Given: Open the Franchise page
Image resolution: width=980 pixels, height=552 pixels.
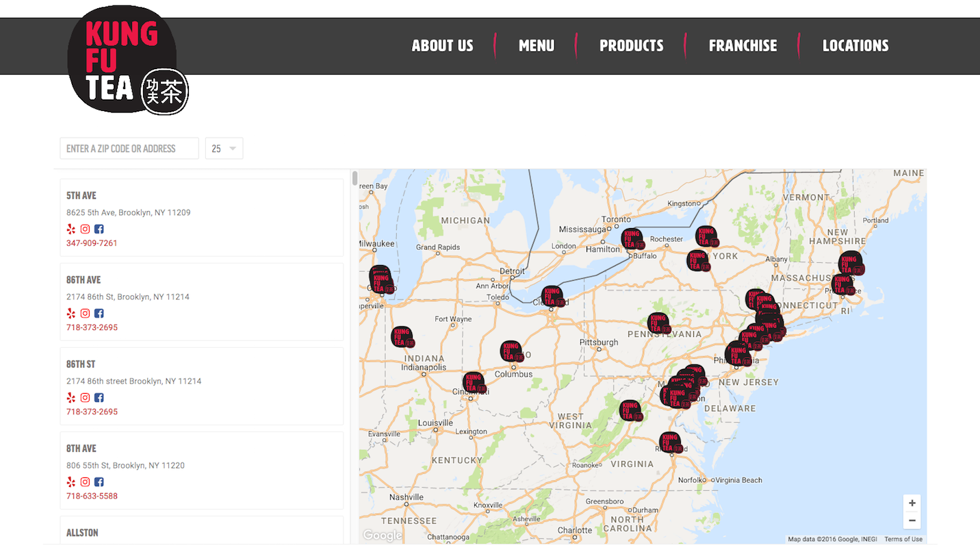Looking at the screenshot, I should click(743, 46).
